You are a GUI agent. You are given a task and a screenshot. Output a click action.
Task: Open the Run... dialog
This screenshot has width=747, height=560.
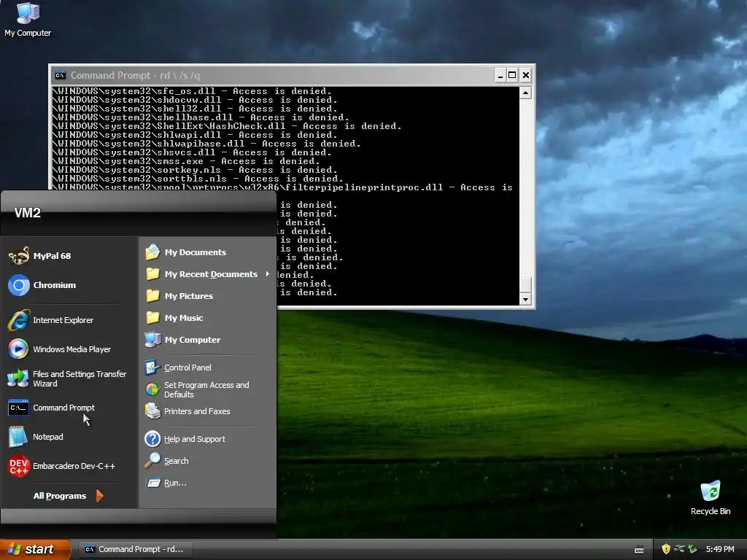coord(166,483)
